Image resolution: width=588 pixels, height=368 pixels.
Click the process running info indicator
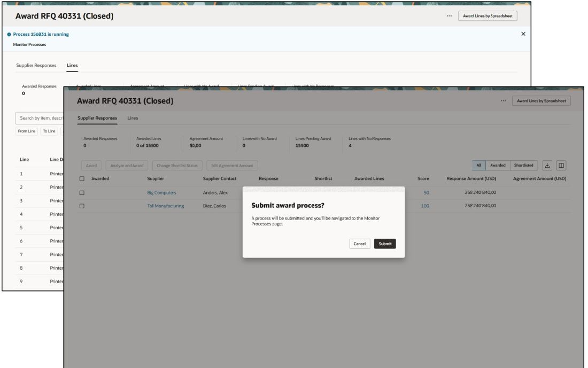(x=8, y=33)
